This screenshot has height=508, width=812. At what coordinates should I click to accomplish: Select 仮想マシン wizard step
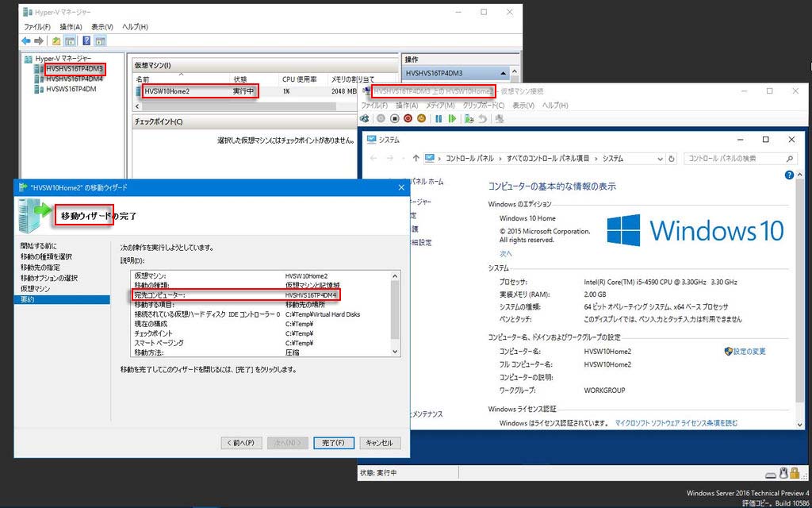(35, 289)
